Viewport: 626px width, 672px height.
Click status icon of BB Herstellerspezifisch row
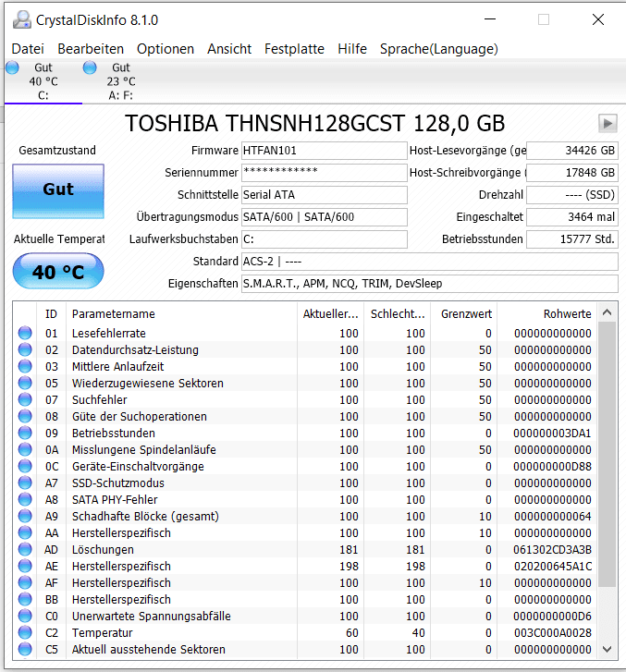(x=25, y=600)
